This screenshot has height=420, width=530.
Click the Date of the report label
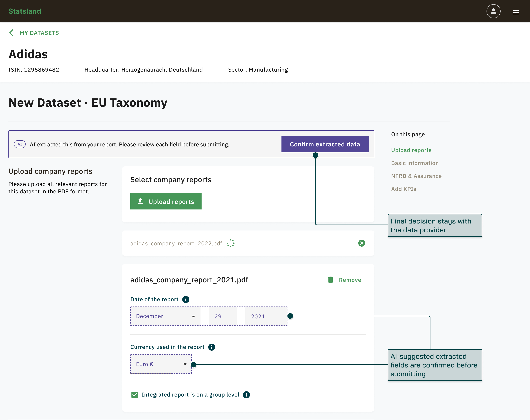point(154,299)
